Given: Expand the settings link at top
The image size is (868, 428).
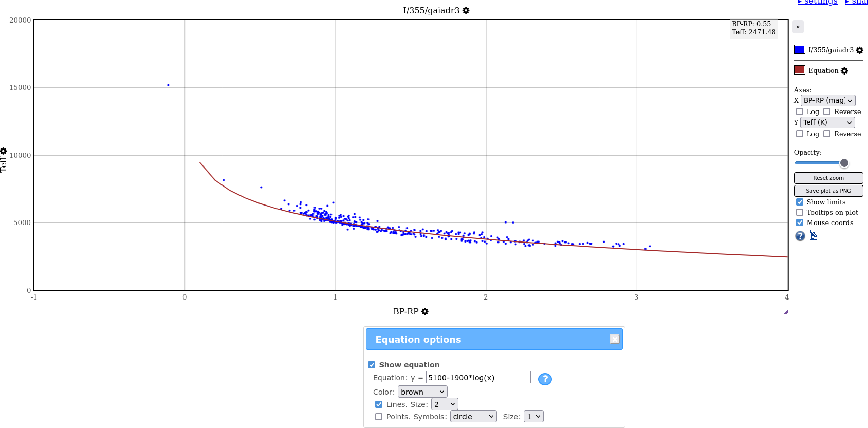Looking at the screenshot, I should click(x=817, y=3).
